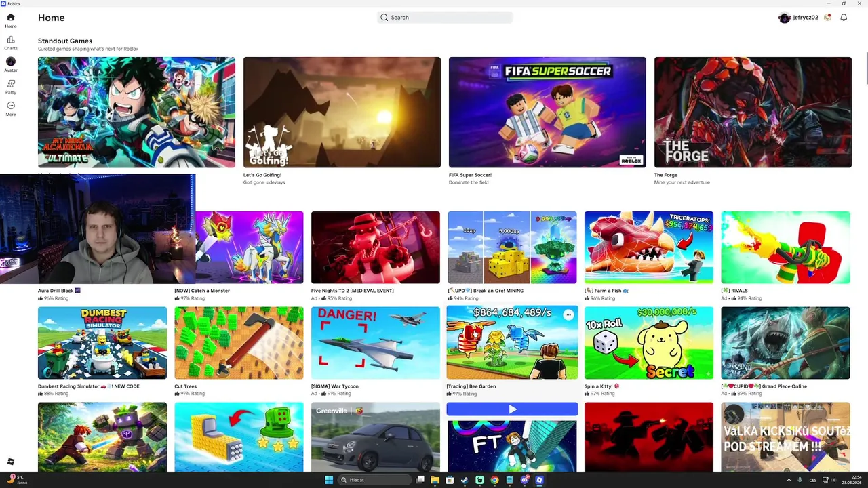The width and height of the screenshot is (868, 488).
Task: Open the [Trading] Bee Garden thumbnail
Action: 512,343
